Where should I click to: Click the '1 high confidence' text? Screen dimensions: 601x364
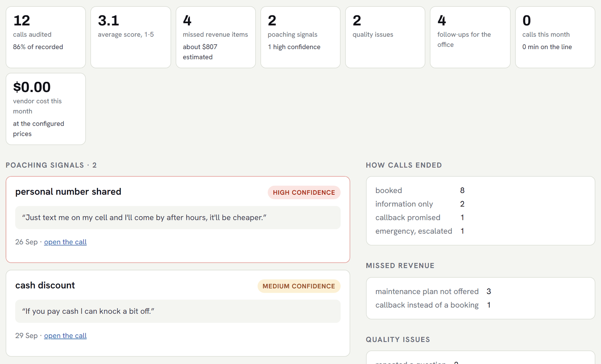point(294,47)
